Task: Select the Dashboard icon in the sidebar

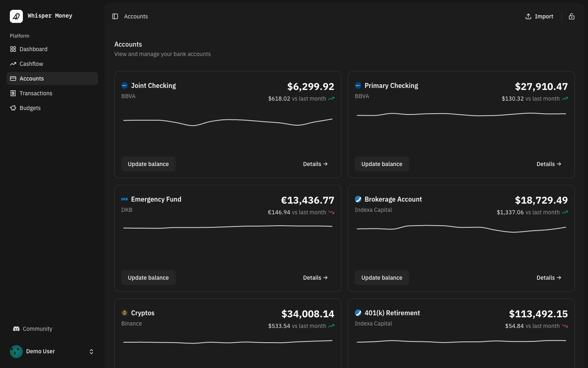Action: point(13,49)
